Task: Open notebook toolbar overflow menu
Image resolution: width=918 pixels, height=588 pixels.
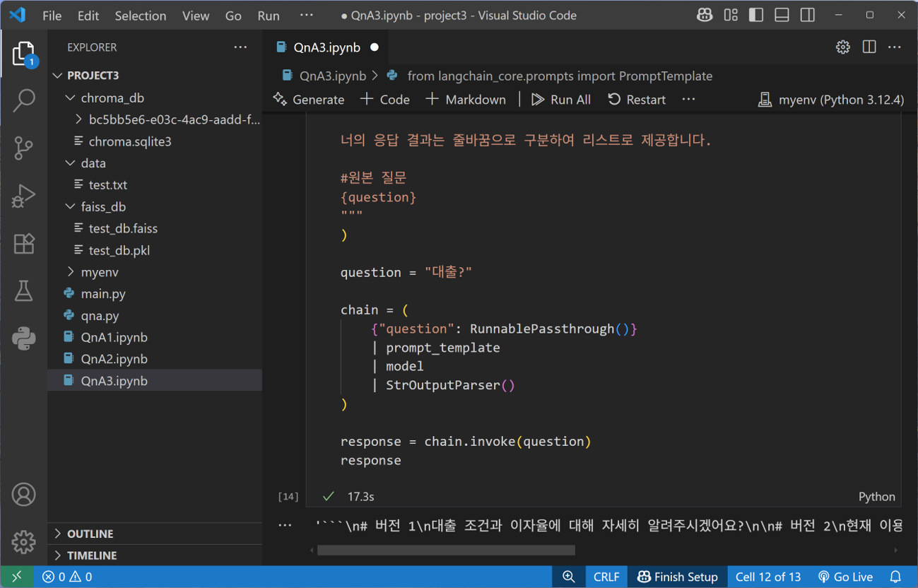Action: 688,100
